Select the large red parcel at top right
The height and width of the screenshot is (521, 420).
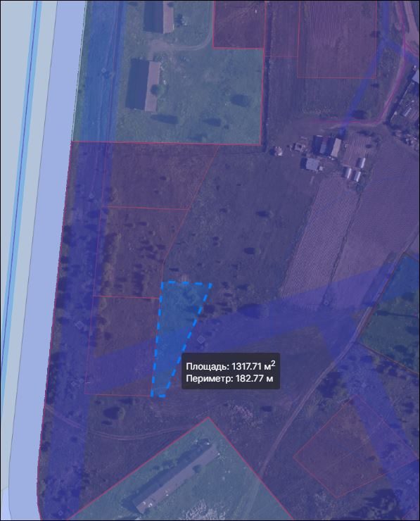[336, 39]
